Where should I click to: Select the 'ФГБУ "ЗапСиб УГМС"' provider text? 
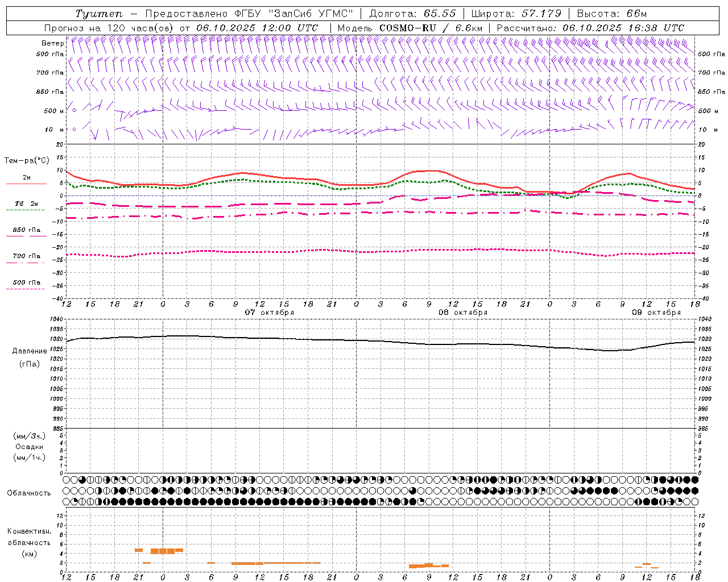[x=293, y=14]
